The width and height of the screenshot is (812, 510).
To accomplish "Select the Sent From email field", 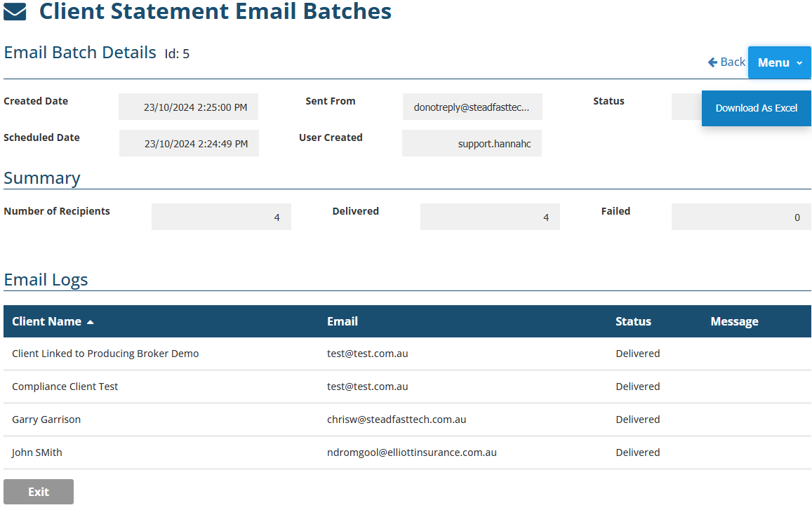I will pyautogui.click(x=472, y=107).
